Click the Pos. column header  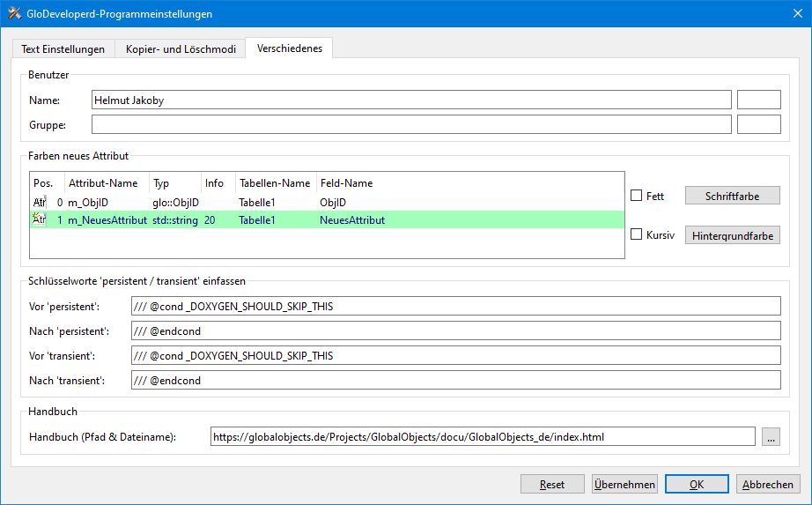click(48, 183)
